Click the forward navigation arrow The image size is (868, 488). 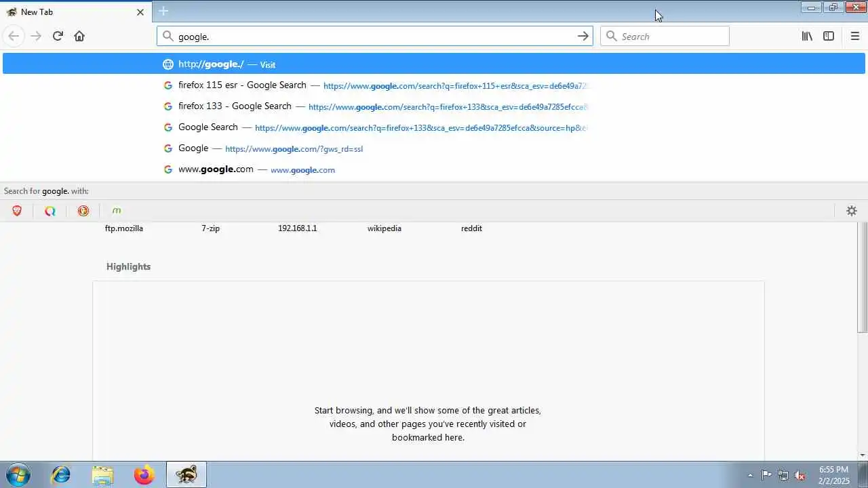pyautogui.click(x=36, y=36)
